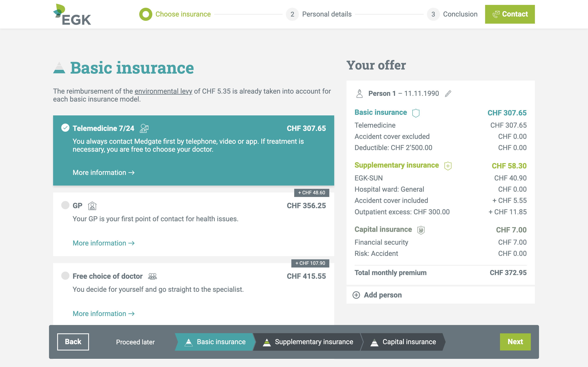
Task: Click the Supplementary insurance plus-shield icon
Action: tap(448, 166)
